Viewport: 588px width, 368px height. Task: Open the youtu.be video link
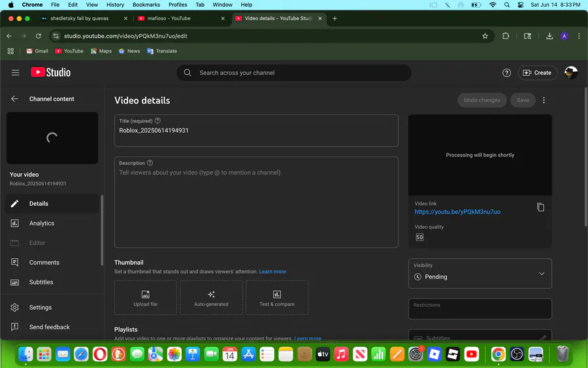pos(457,212)
